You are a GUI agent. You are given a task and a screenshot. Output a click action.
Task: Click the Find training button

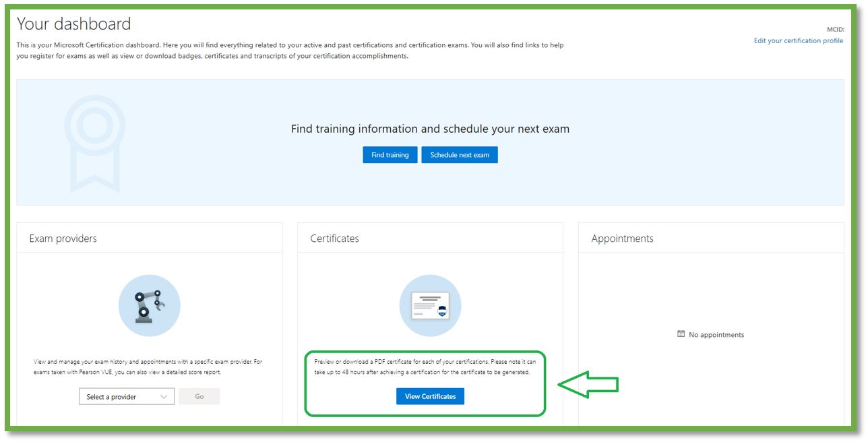390,155
